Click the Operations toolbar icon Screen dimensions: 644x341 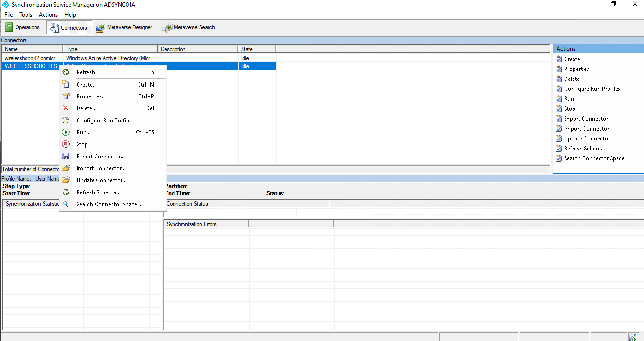coord(9,27)
